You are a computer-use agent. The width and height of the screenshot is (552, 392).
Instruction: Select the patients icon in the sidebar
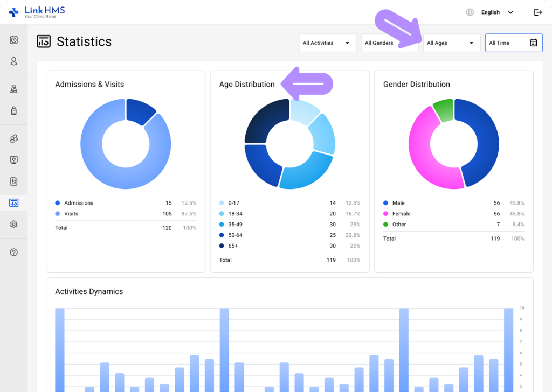pos(13,61)
